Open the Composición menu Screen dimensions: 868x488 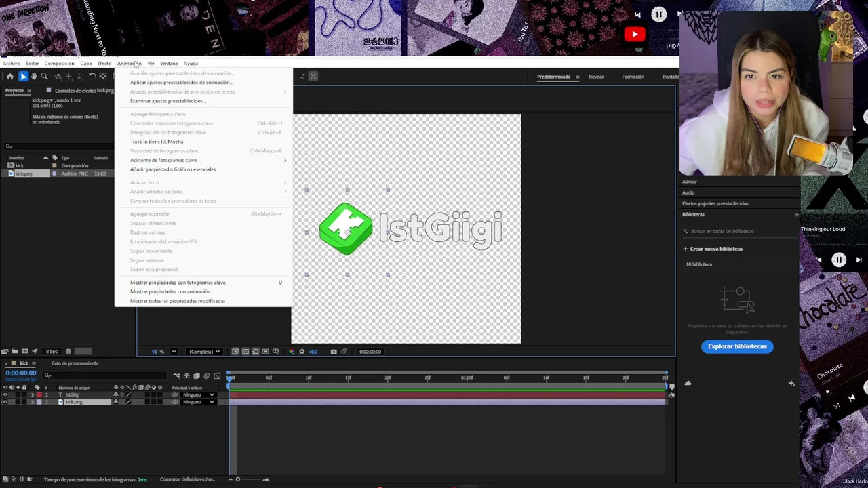[60, 64]
